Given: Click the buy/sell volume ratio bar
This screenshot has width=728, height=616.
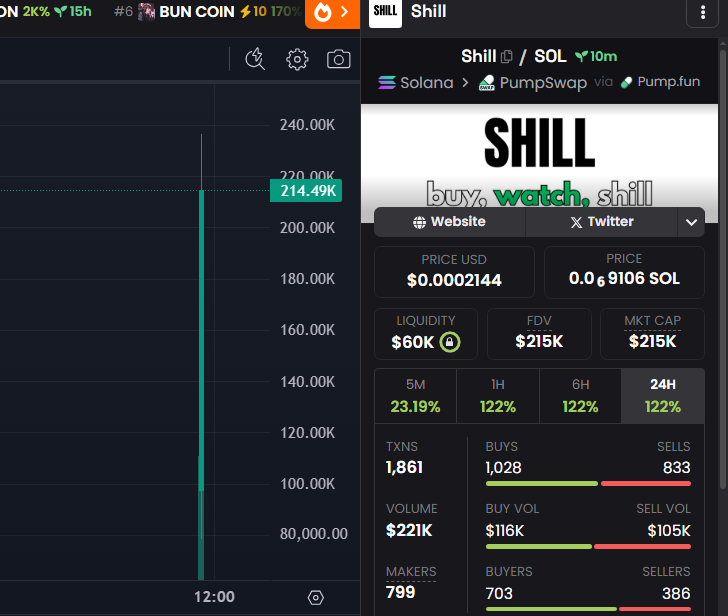Looking at the screenshot, I should tap(588, 546).
